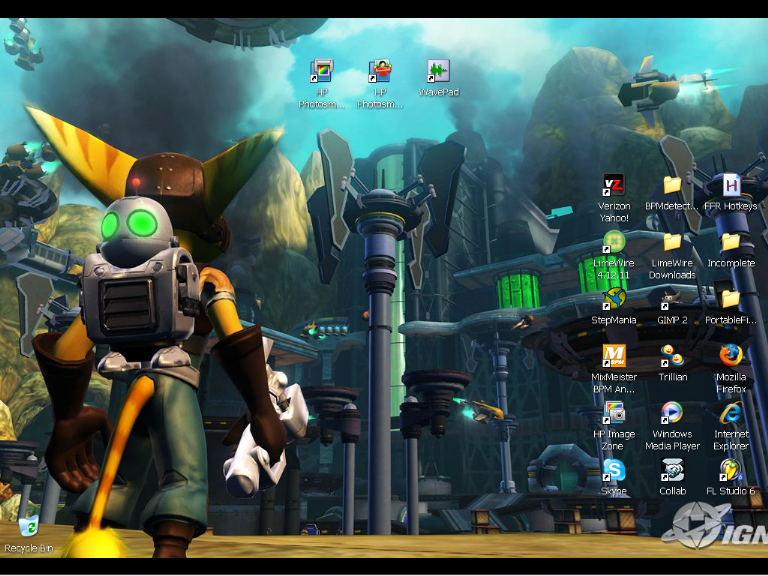Viewport: 768px width, 576px height.
Task: Launch LimeWire 4.12.11
Action: pyautogui.click(x=613, y=243)
